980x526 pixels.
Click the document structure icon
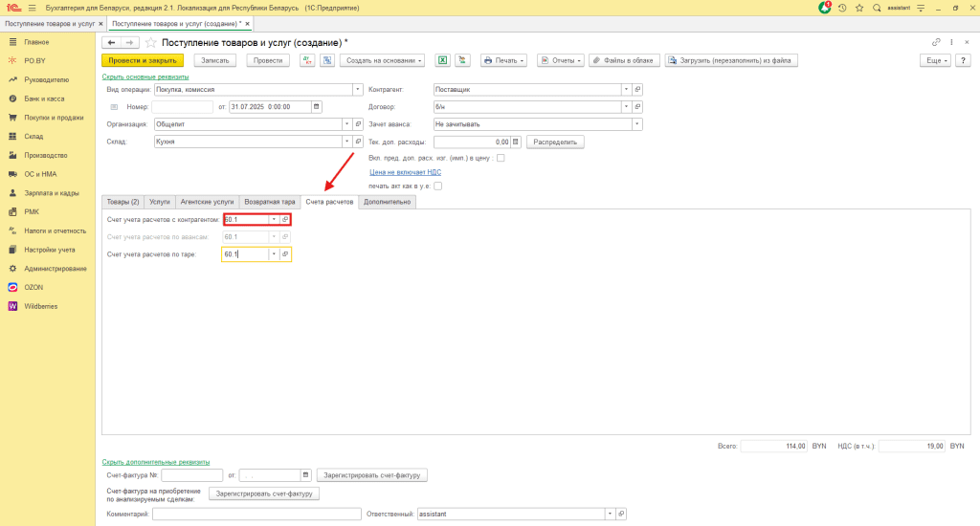point(327,60)
